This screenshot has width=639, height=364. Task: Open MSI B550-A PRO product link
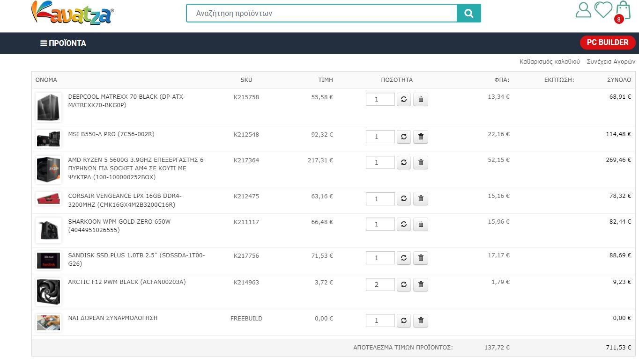coord(111,134)
